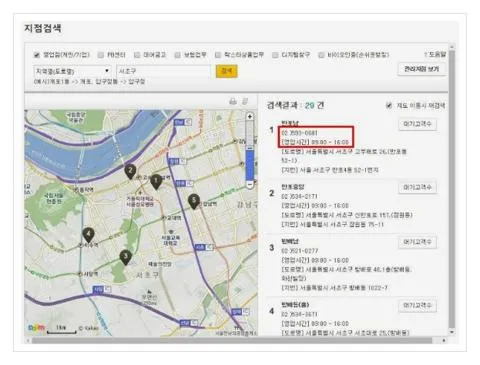Open the 도움말 help link
This screenshot has height=365, width=480.
[x=435, y=54]
